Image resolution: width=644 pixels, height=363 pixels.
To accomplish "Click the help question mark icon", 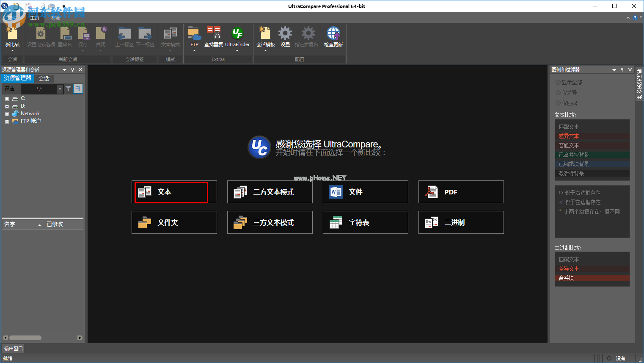I will point(635,18).
